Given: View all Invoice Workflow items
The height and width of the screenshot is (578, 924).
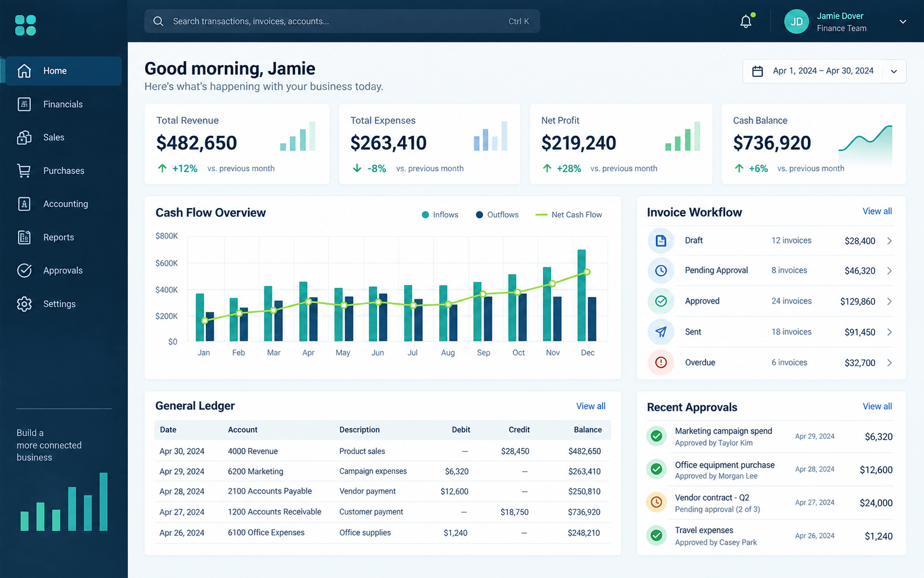Looking at the screenshot, I should [877, 211].
